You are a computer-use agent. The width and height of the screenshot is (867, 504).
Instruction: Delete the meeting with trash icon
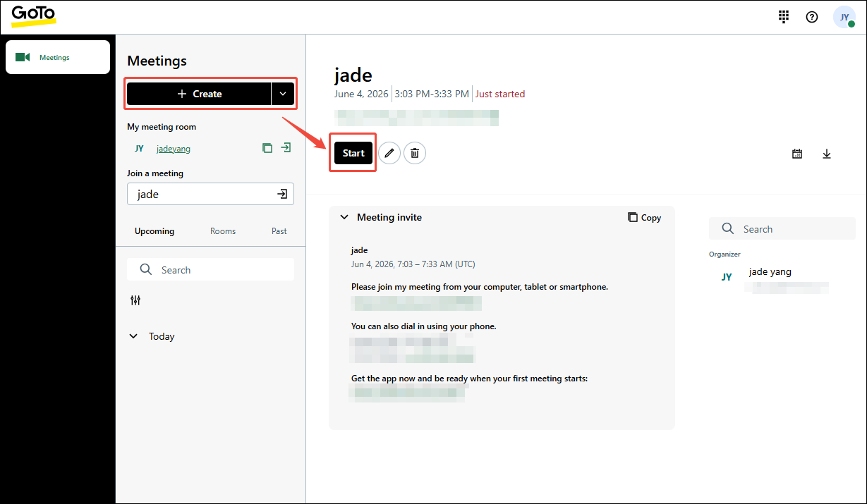(x=415, y=153)
